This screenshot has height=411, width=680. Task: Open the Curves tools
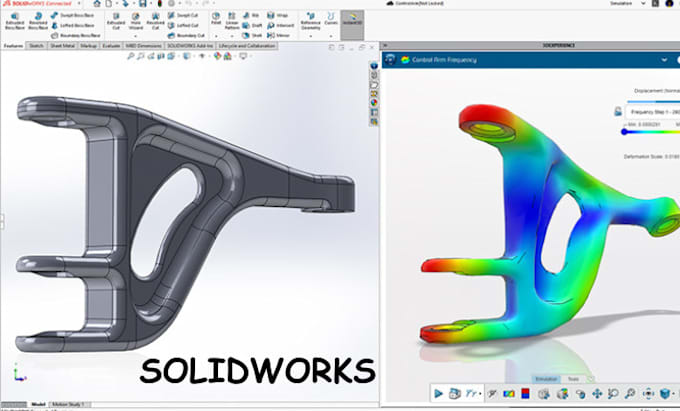click(x=331, y=19)
